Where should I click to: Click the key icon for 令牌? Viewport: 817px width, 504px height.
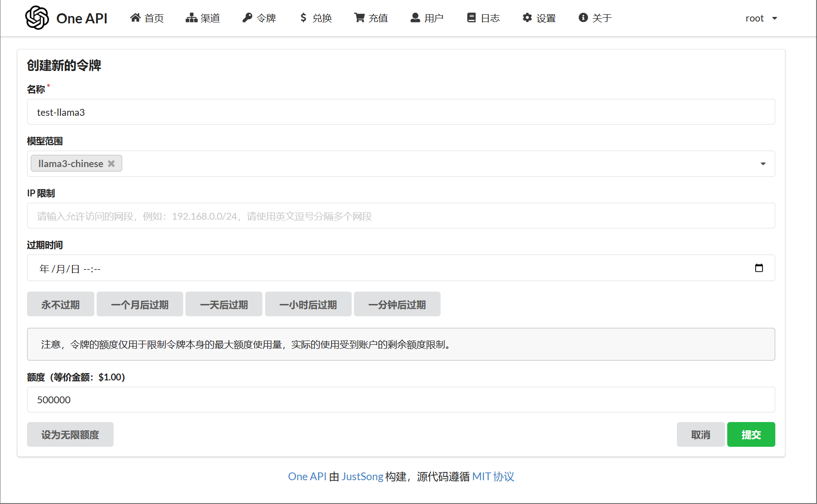(247, 18)
